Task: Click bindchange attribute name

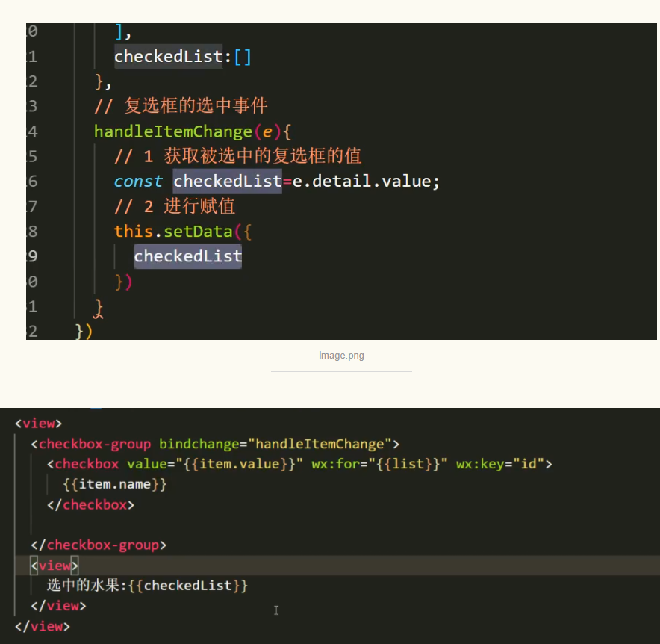Action: [x=199, y=444]
